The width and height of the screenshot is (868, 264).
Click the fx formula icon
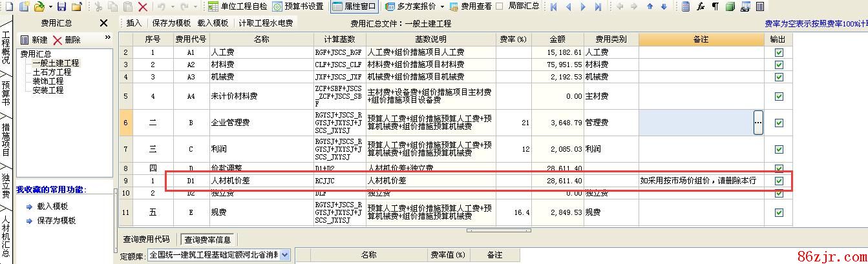tap(701, 6)
